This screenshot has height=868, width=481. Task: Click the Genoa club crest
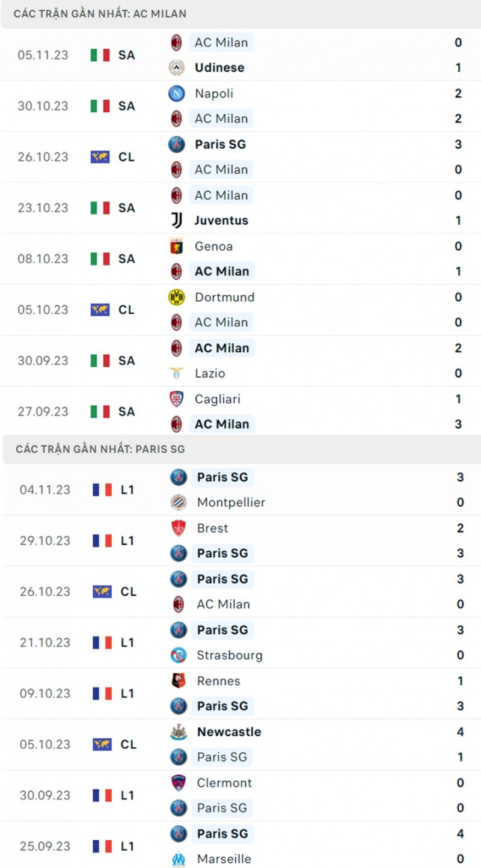pos(176,246)
